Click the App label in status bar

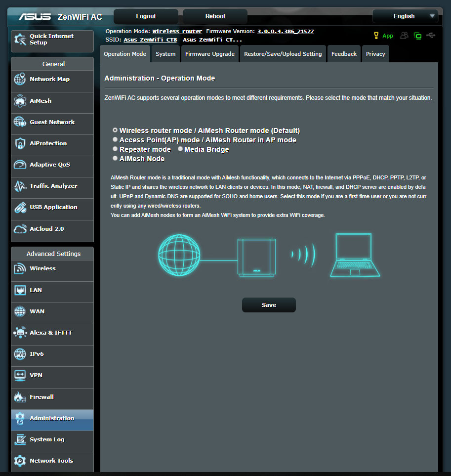pyautogui.click(x=388, y=36)
